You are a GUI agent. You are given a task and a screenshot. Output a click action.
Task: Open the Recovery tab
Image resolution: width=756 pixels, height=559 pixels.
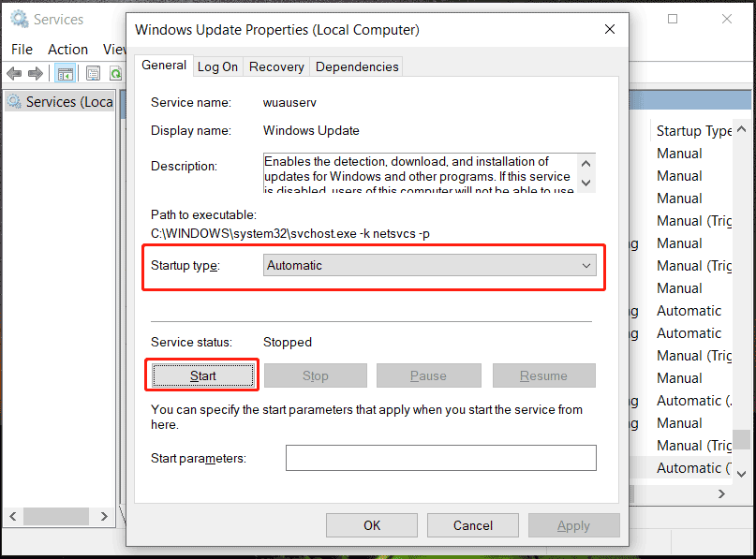coord(276,66)
